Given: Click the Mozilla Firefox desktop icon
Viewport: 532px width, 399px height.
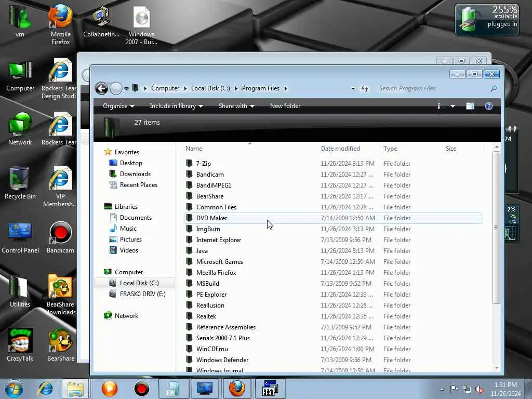Looking at the screenshot, I should pos(60,24).
